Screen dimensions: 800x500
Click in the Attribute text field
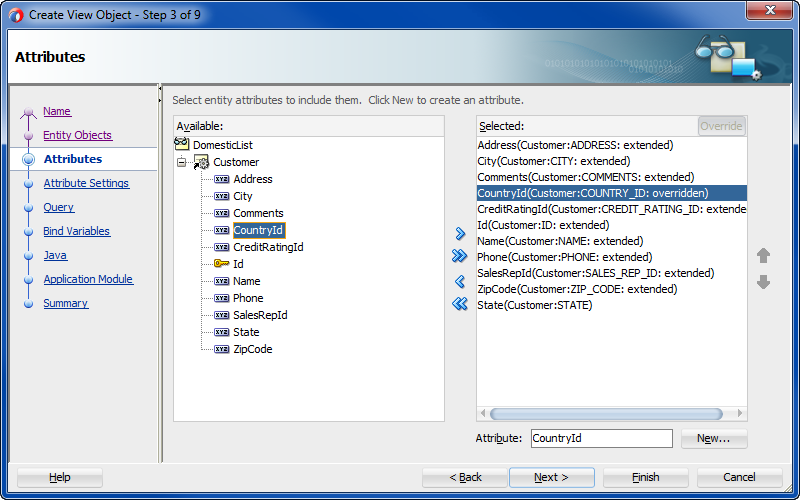[x=602, y=438]
